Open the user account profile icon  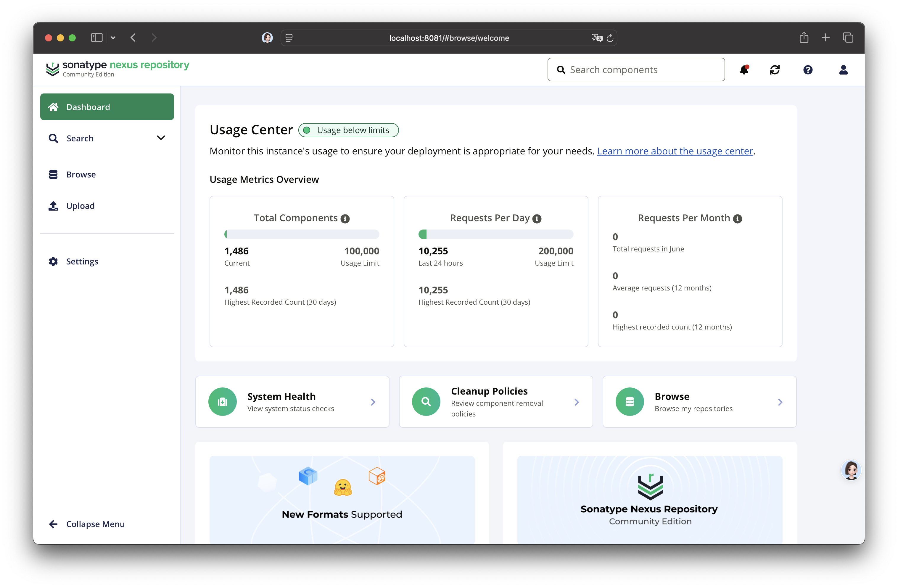843,70
